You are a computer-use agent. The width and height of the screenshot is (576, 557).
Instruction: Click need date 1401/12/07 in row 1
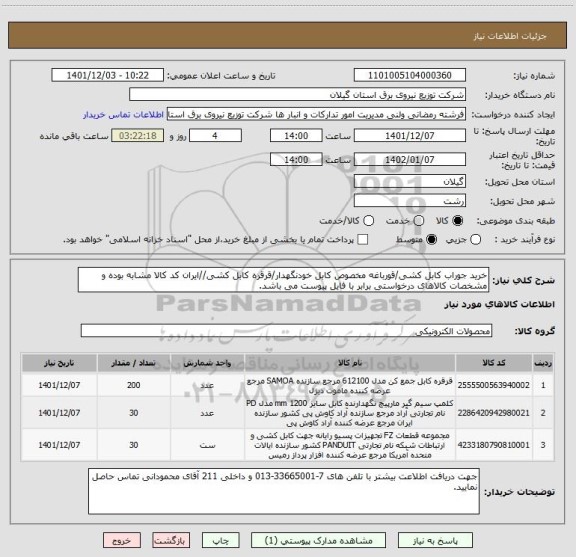(x=59, y=385)
